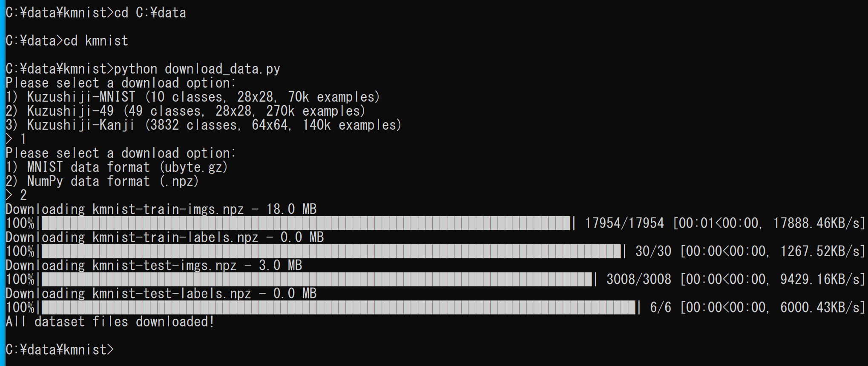Click the kmnist-train-labels.npz progress bar
Viewport: 868px width, 366px height.
(x=331, y=252)
